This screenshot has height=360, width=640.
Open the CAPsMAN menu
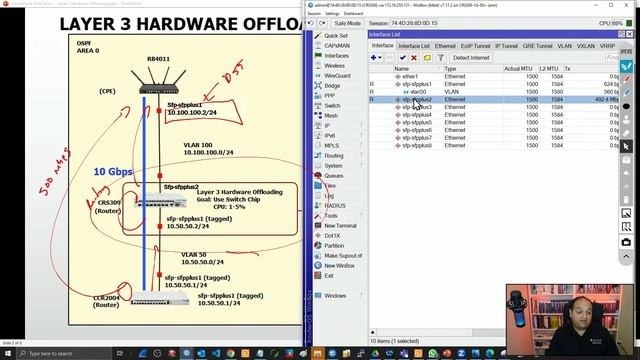click(337, 46)
